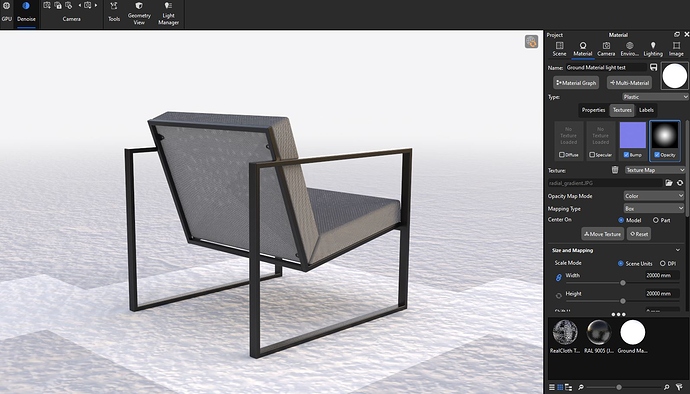Zoom in material thumbnails

point(666,387)
